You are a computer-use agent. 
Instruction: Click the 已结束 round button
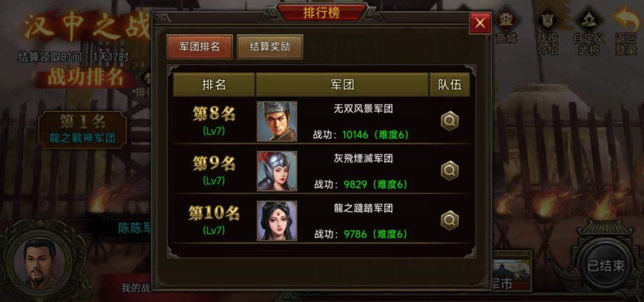(x=605, y=266)
